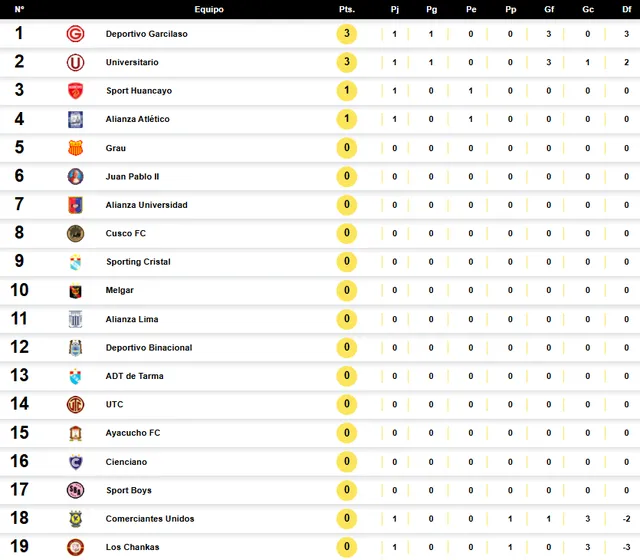Click Alianza Atlético's yellow points badge

[347, 119]
